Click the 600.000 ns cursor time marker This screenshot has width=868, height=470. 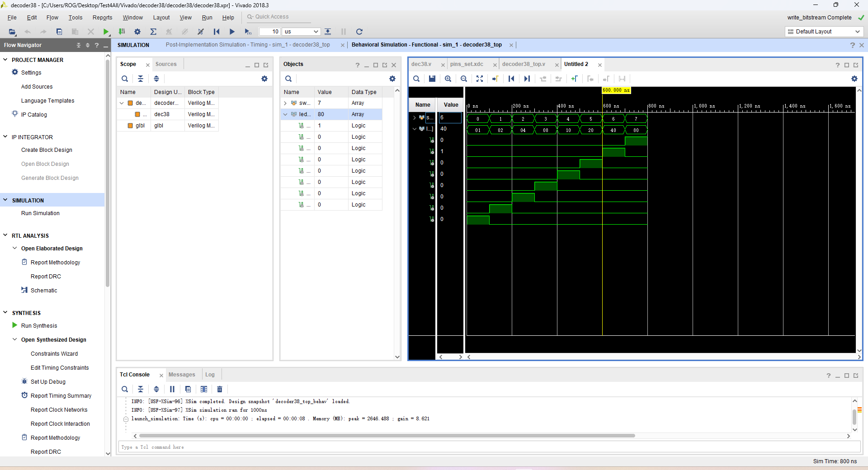[x=616, y=90]
